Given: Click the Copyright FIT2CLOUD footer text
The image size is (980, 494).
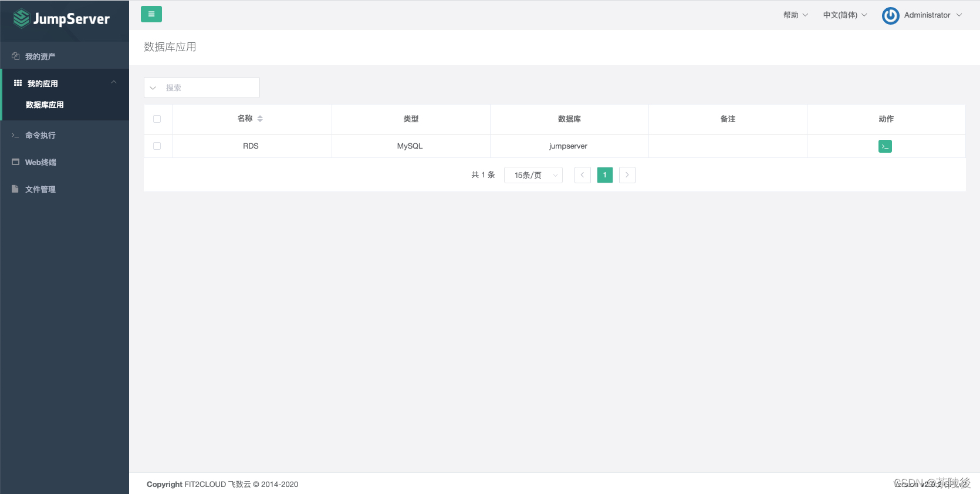Looking at the screenshot, I should tap(222, 484).
